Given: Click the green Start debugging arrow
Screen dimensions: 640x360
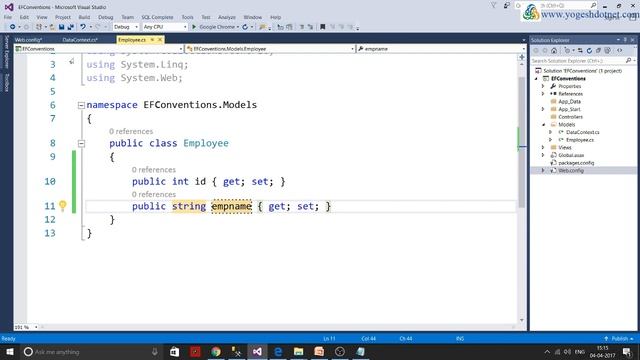Looking at the screenshot, I should tap(194, 27).
